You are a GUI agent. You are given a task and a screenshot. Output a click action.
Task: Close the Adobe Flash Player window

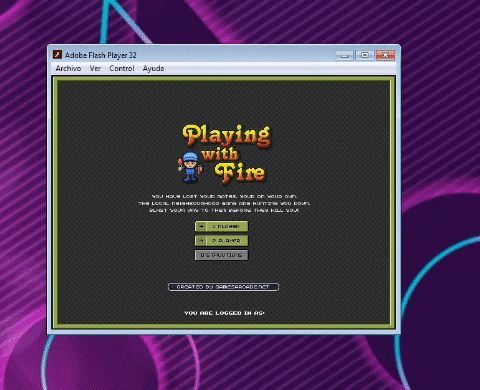pos(385,55)
